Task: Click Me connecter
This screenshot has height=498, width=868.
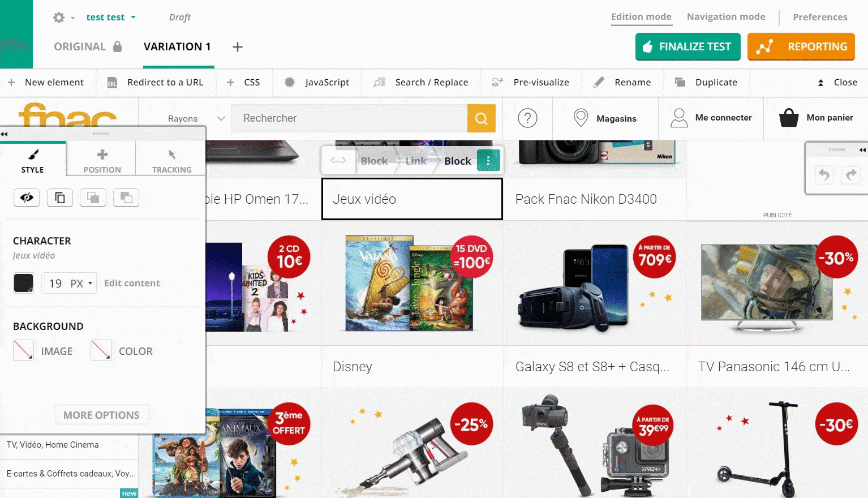Action: click(711, 118)
